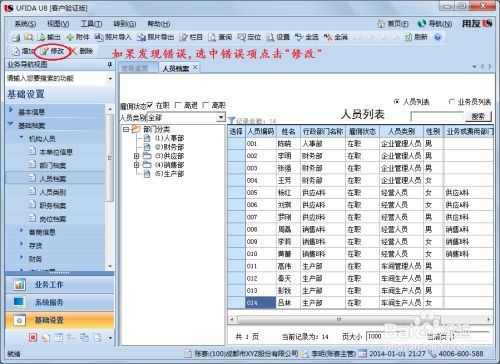This screenshot has width=500, height=364.
Task: Click the 基础设置 panel button
Action: (x=59, y=320)
